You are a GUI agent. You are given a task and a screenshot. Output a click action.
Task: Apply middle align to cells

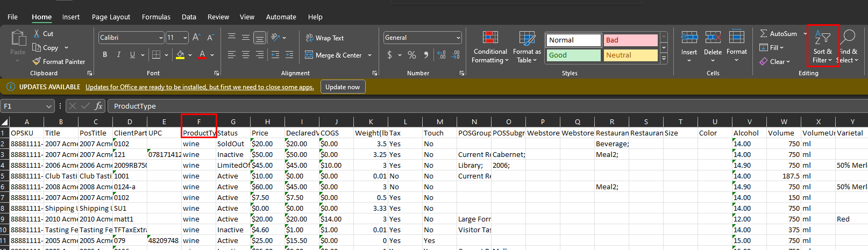(x=246, y=37)
